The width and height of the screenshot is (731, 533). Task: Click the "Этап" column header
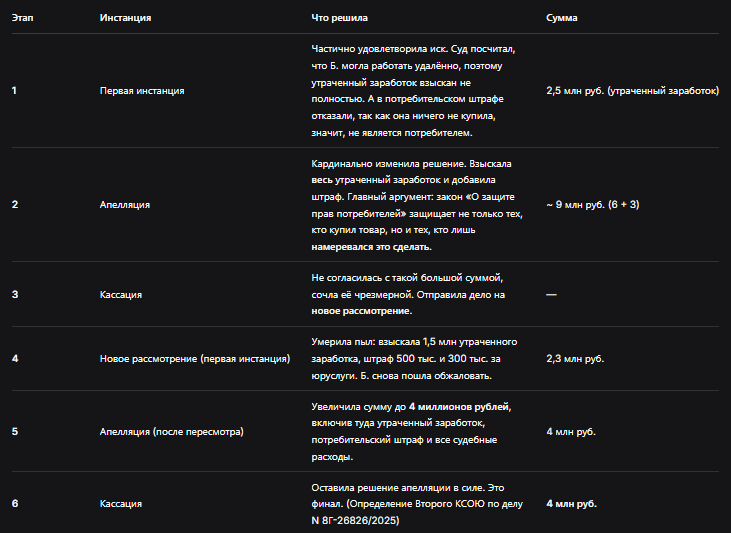pos(22,18)
